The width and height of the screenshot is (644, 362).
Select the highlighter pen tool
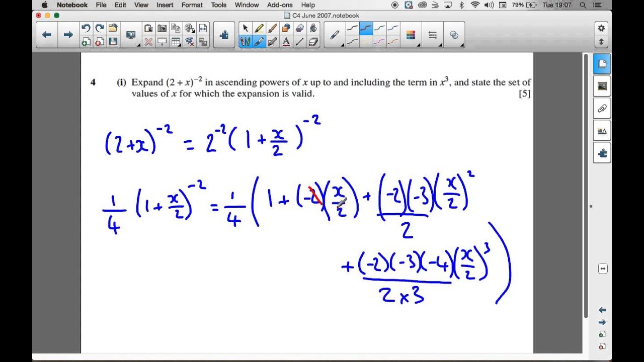(259, 28)
